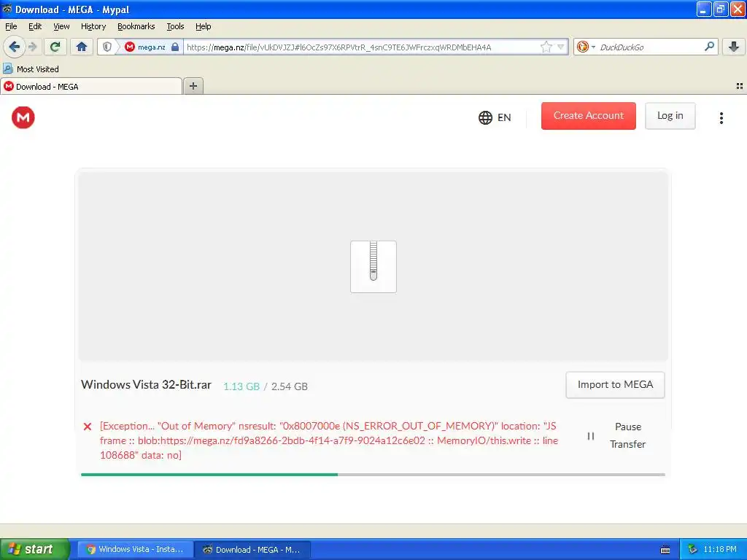Pause the transfer with the pause icon
The height and width of the screenshot is (560, 747).
[591, 436]
